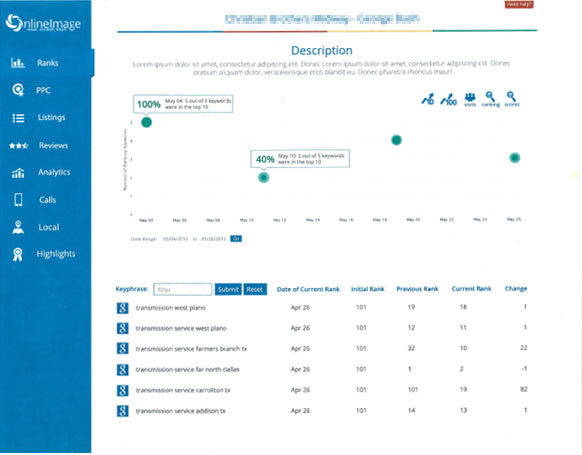The width and height of the screenshot is (582, 455).
Task: Click the Analytics chart icon
Action: pos(18,173)
